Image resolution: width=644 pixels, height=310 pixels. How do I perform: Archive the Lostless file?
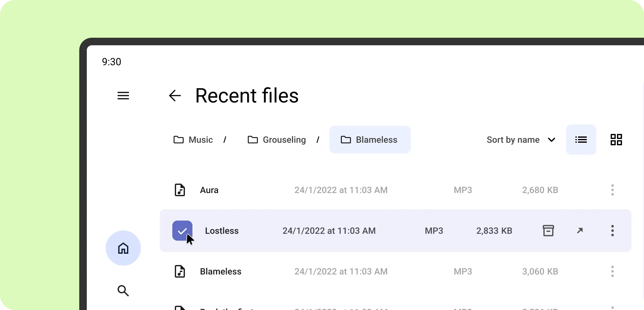pyautogui.click(x=548, y=230)
